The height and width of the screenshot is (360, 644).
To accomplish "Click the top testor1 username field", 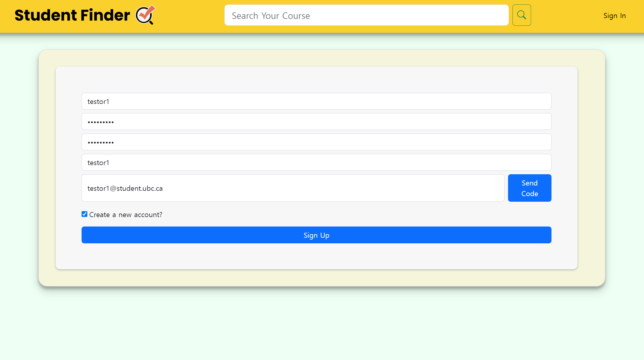I will point(316,101).
